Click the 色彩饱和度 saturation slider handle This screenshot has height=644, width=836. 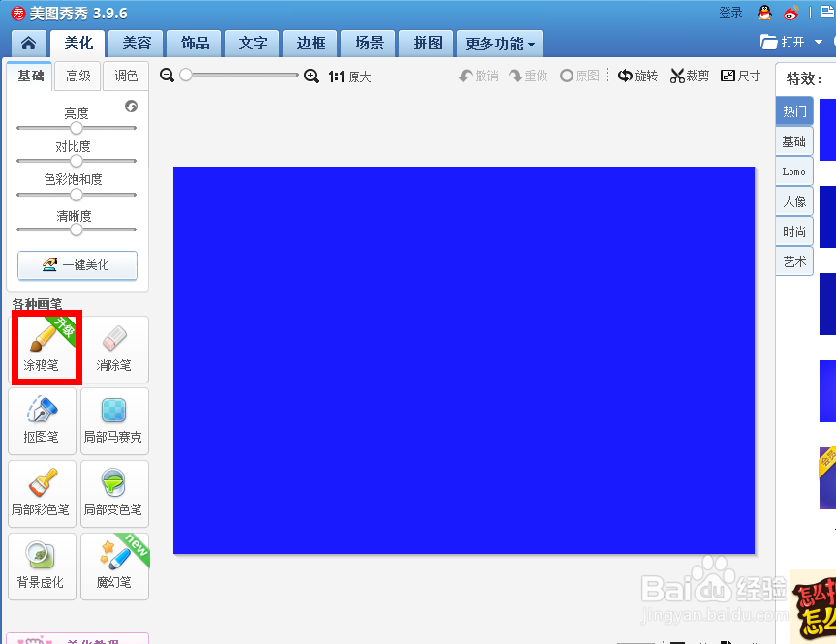(x=77, y=195)
